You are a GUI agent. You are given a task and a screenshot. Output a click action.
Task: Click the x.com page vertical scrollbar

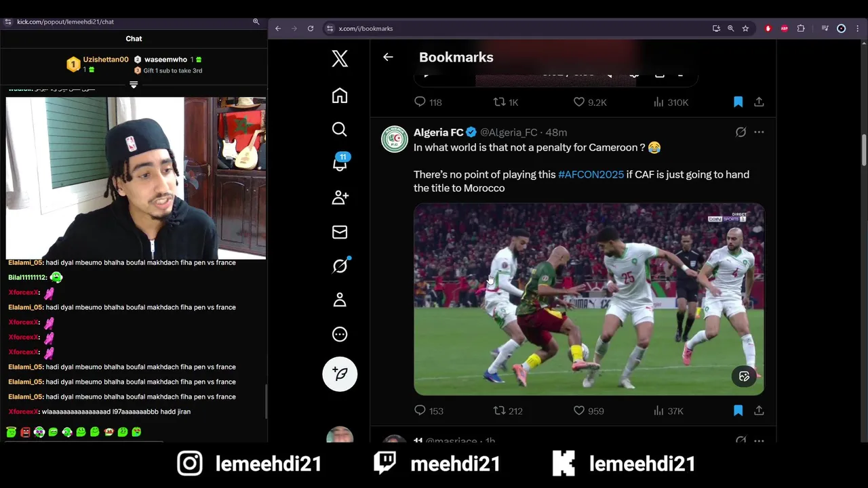(864, 149)
